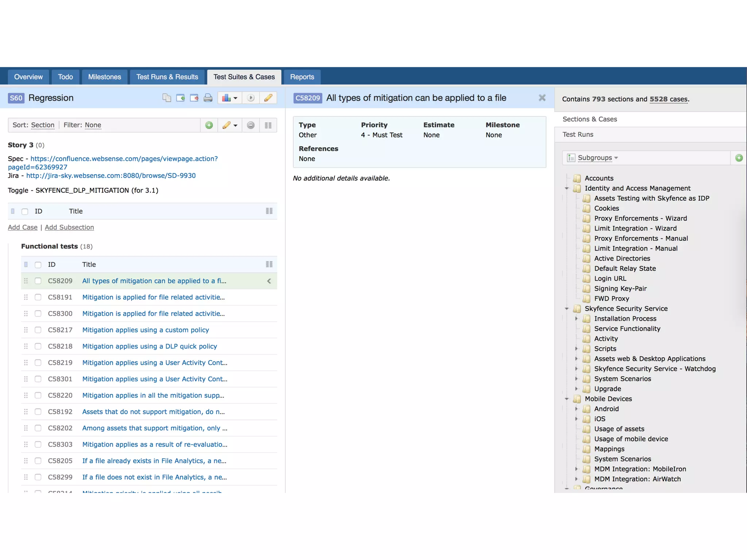Open the Milestones tab

(104, 77)
